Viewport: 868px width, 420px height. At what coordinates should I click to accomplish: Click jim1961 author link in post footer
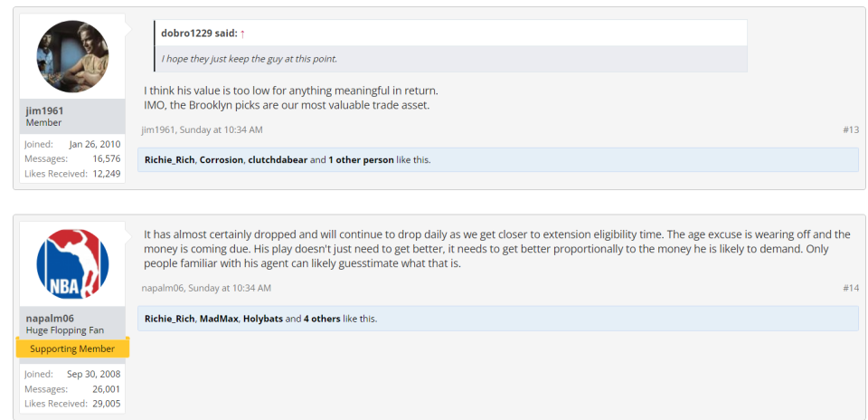pyautogui.click(x=157, y=129)
